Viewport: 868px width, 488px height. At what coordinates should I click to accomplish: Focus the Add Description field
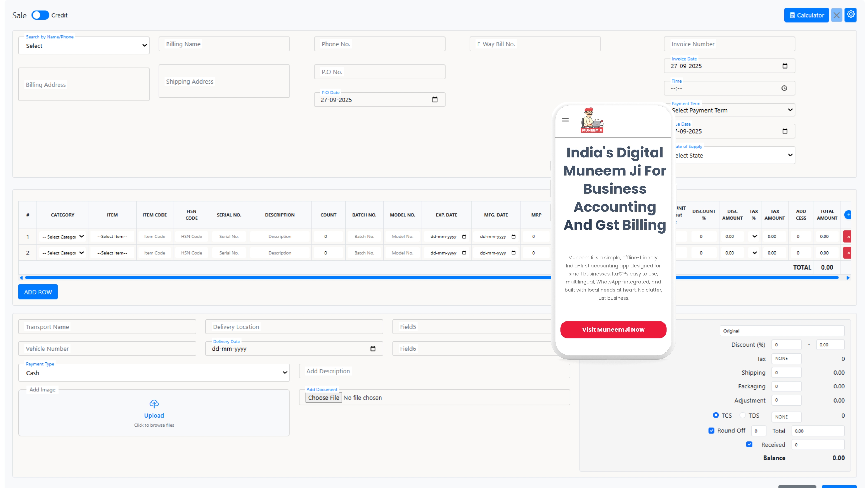pos(435,371)
